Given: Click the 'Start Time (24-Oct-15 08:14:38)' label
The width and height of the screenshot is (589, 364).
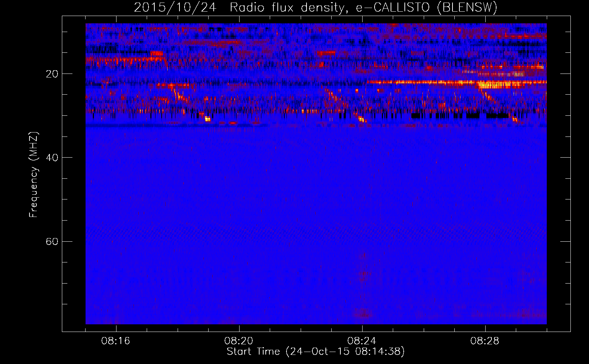Looking at the screenshot, I should coord(316,352).
